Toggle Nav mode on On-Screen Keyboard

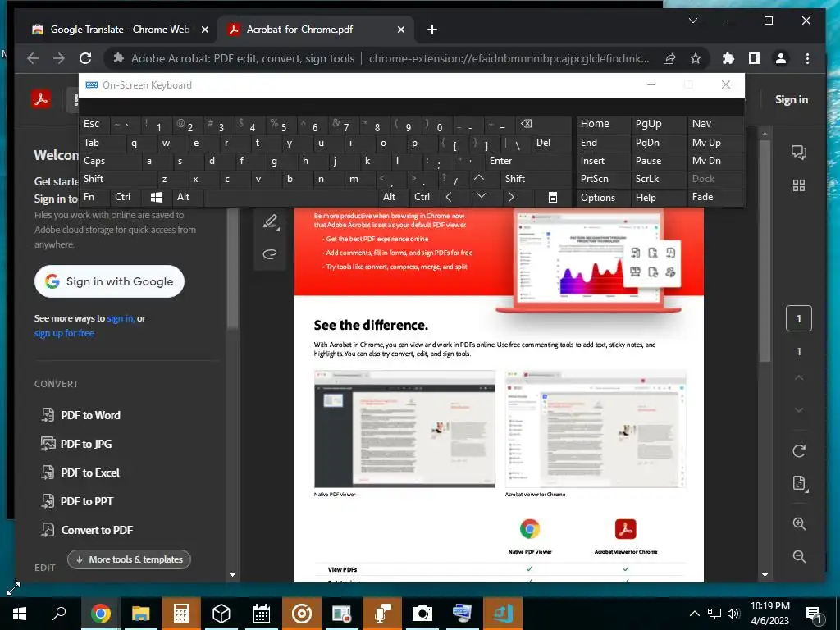(715, 124)
